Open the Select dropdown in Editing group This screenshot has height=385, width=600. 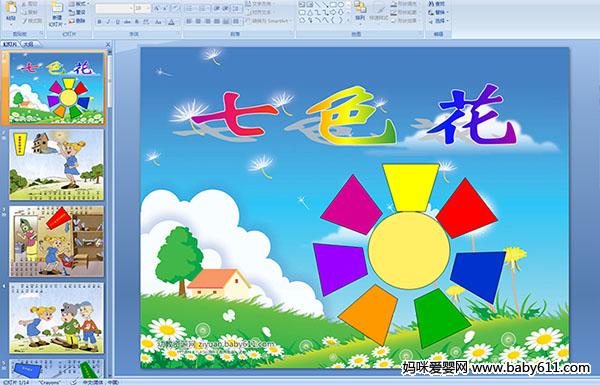pos(439,21)
